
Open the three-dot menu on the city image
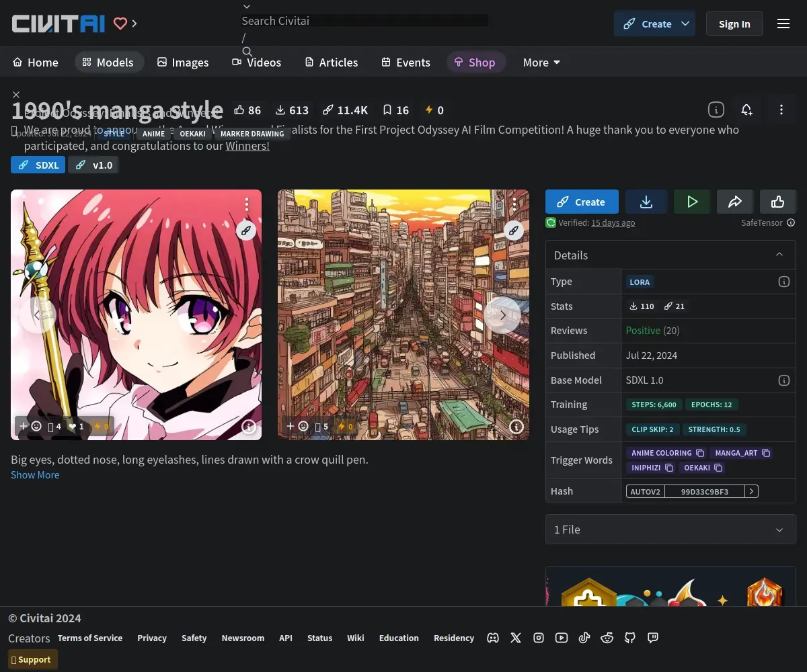514,204
